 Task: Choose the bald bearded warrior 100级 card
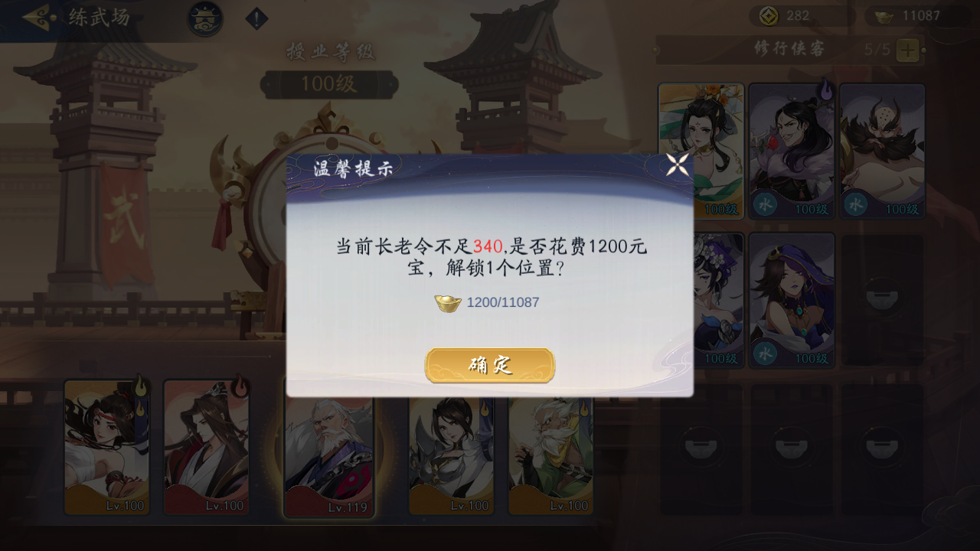click(x=882, y=151)
